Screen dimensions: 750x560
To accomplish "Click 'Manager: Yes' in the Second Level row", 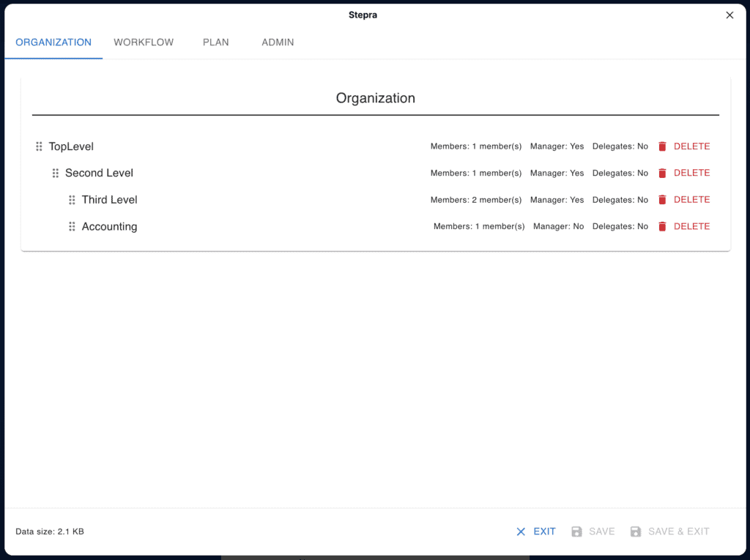I will pyautogui.click(x=557, y=173).
